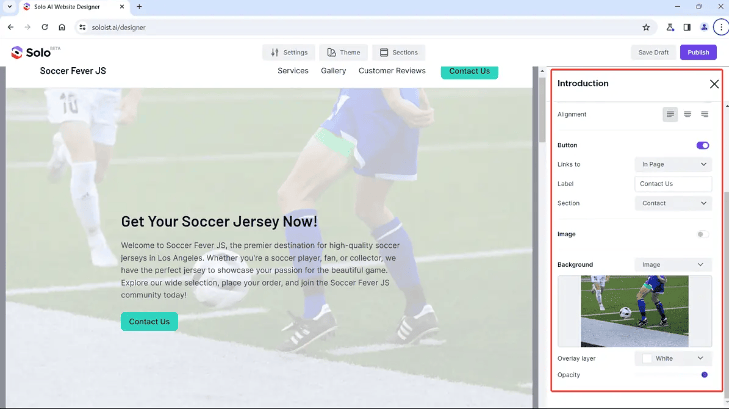Open the Background type dropdown
Viewport: 729px width, 412px height.
(x=673, y=265)
